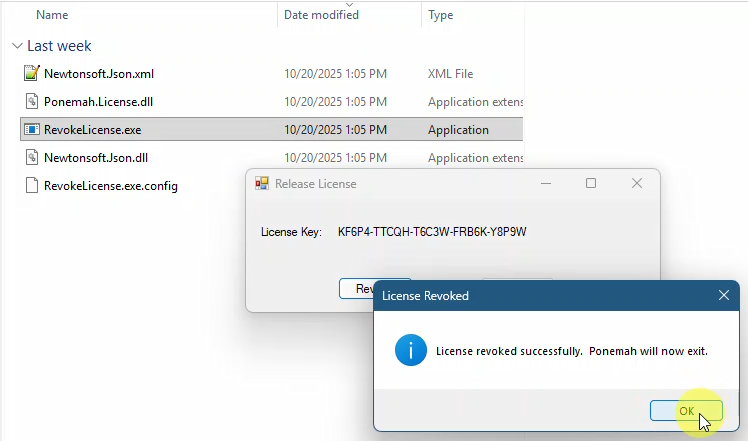Click the Ponemah.License.dll file icon
Viewport: 748px width, 441px height.
pyautogui.click(x=31, y=102)
